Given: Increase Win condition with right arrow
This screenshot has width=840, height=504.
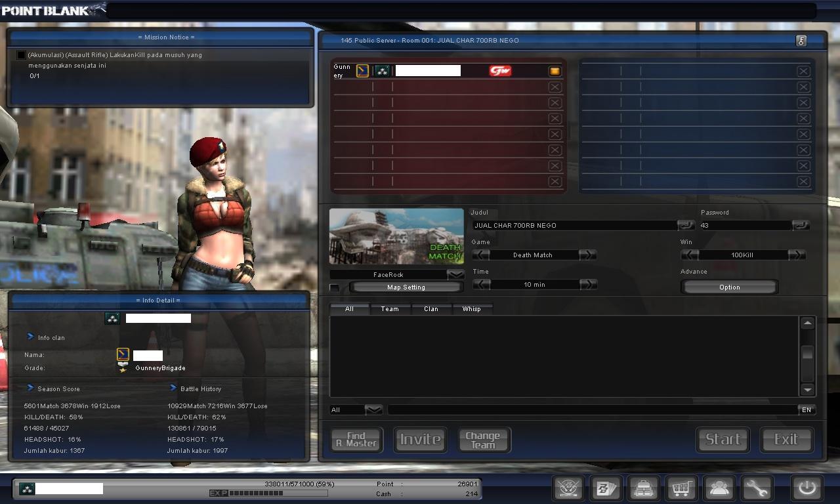Looking at the screenshot, I should (x=796, y=255).
